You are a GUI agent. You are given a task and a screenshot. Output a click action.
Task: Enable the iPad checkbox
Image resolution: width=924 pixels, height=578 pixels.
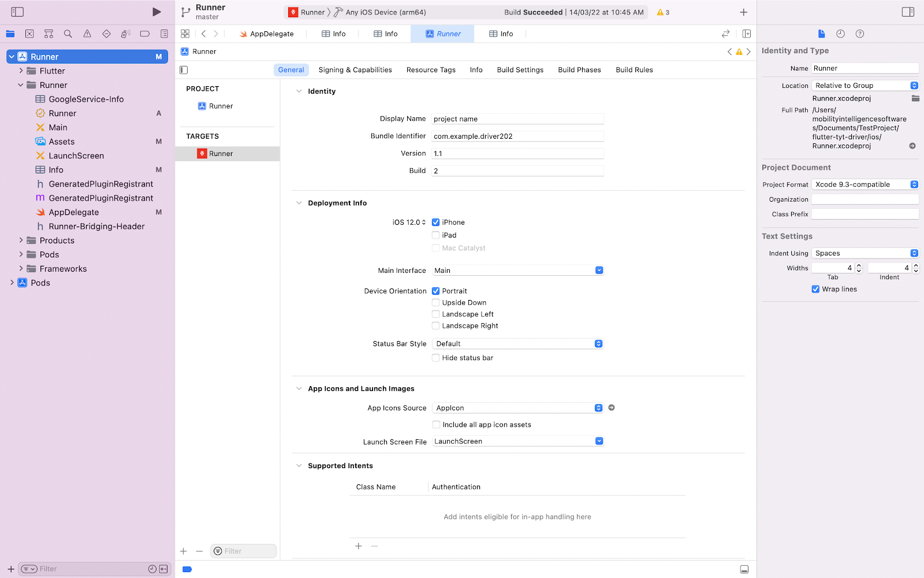(x=436, y=235)
